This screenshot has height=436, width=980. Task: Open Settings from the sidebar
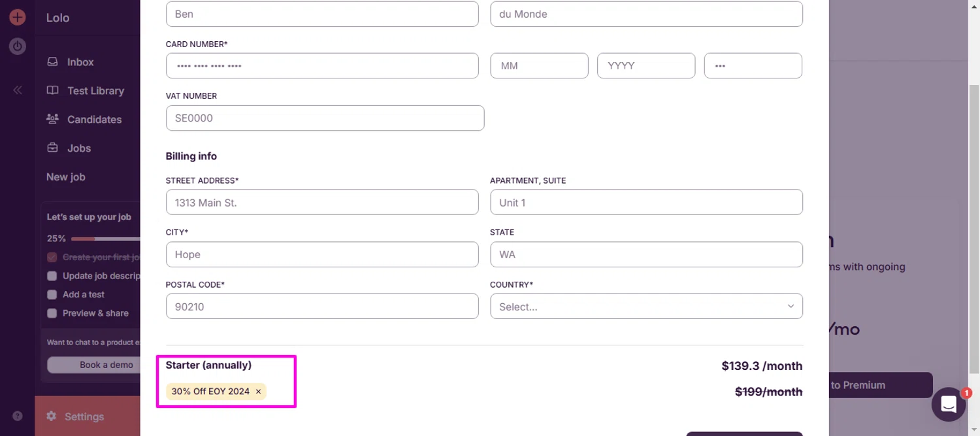pyautogui.click(x=88, y=416)
